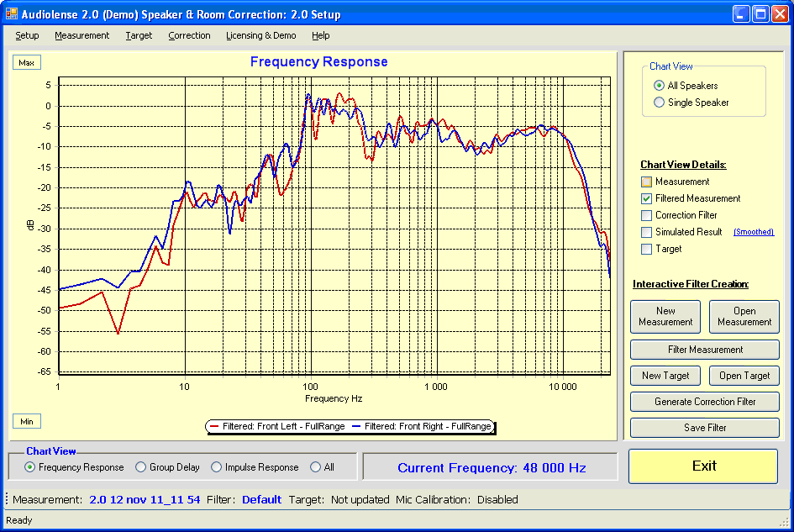Click the 'Frequency Hz' axis label

(334, 398)
